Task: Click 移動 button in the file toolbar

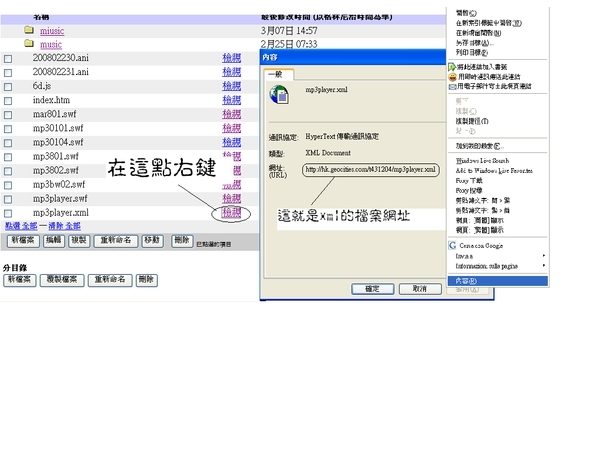Action: [x=152, y=241]
